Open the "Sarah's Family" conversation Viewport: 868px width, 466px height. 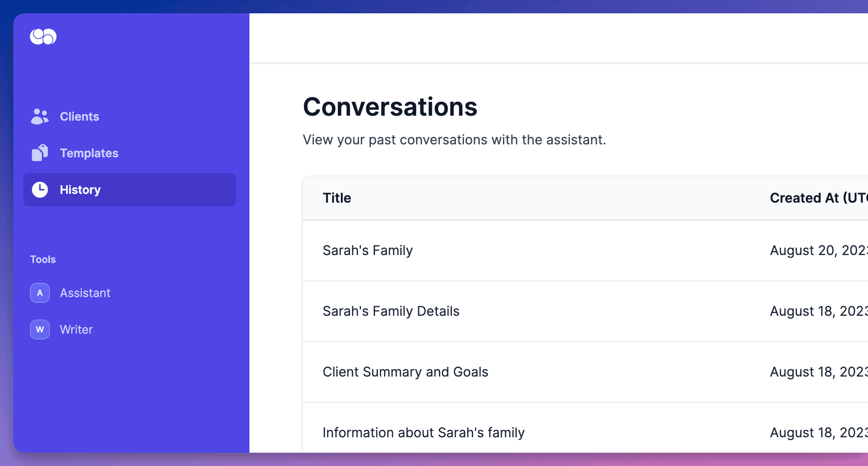pyautogui.click(x=367, y=250)
